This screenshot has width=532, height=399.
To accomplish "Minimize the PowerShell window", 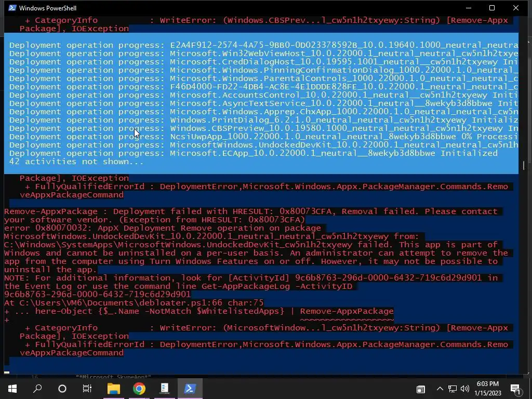I will point(469,8).
